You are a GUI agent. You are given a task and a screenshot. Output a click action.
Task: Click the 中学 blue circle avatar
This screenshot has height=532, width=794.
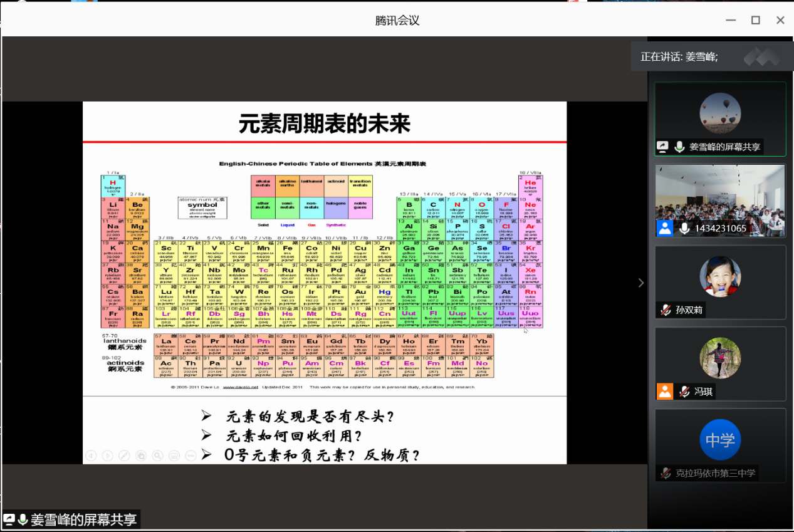pyautogui.click(x=720, y=440)
